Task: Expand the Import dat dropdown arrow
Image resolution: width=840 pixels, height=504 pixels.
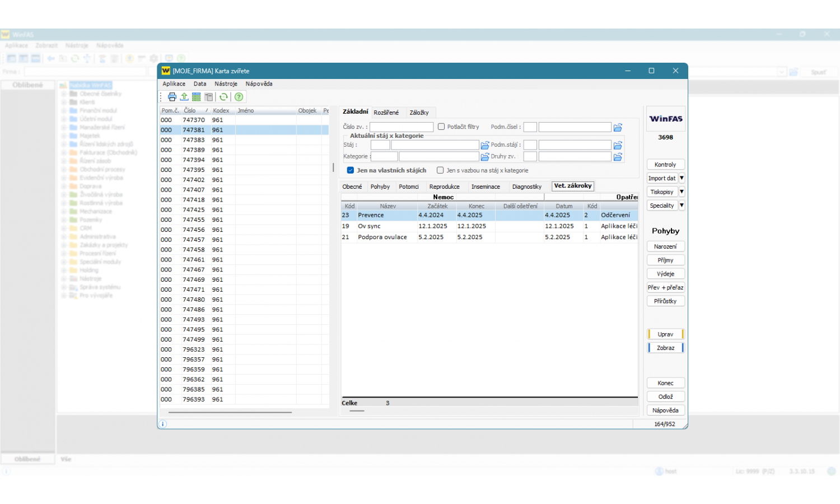Action: click(682, 178)
